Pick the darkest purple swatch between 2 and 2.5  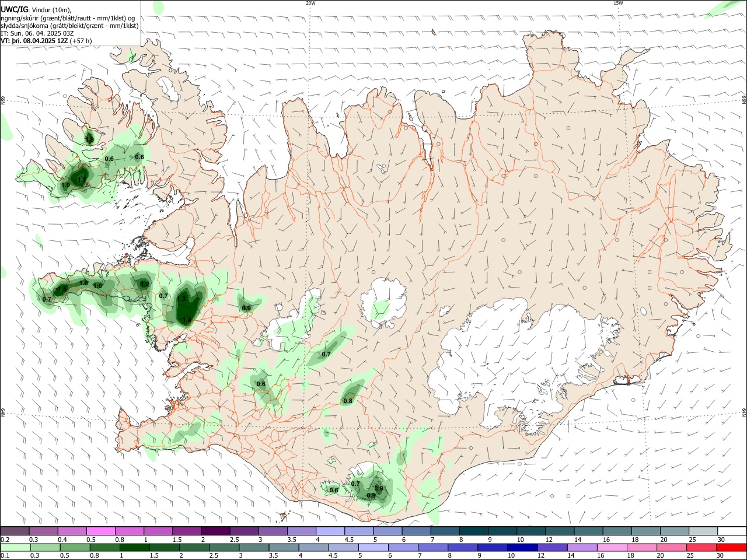coord(215,531)
